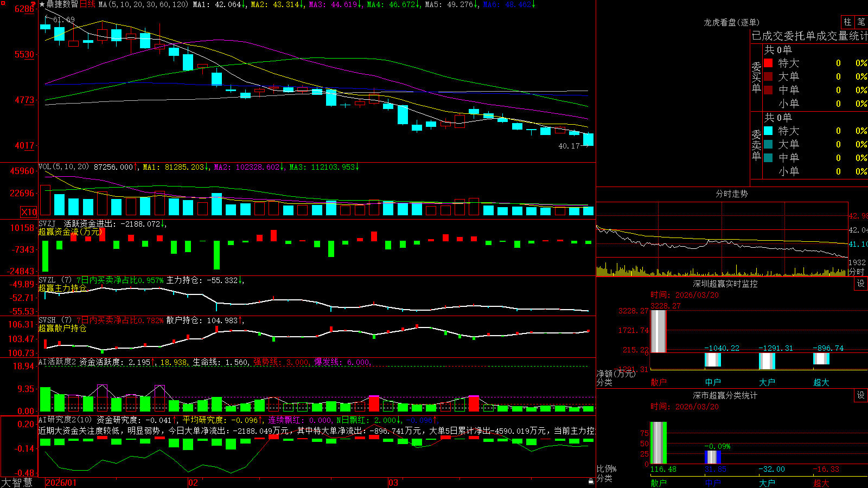
Task: Switch to 笔 tick view
Action: (861, 22)
